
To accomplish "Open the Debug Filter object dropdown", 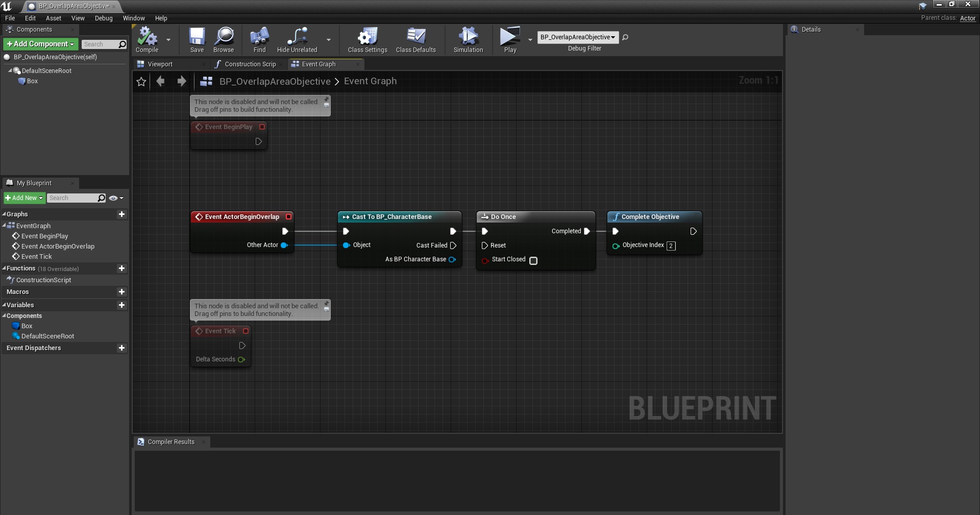I will click(577, 37).
